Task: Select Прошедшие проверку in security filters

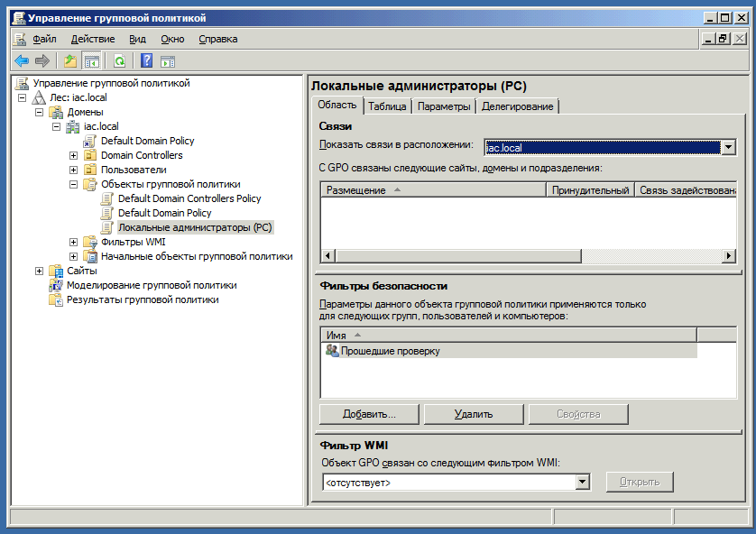Action: click(x=390, y=351)
